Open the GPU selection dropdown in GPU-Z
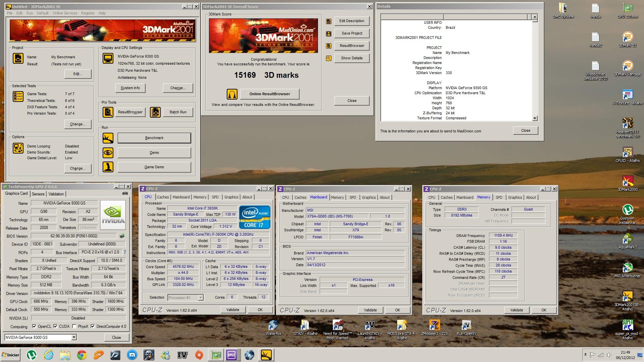Viewport: 644px width, 362px height. tap(74, 338)
